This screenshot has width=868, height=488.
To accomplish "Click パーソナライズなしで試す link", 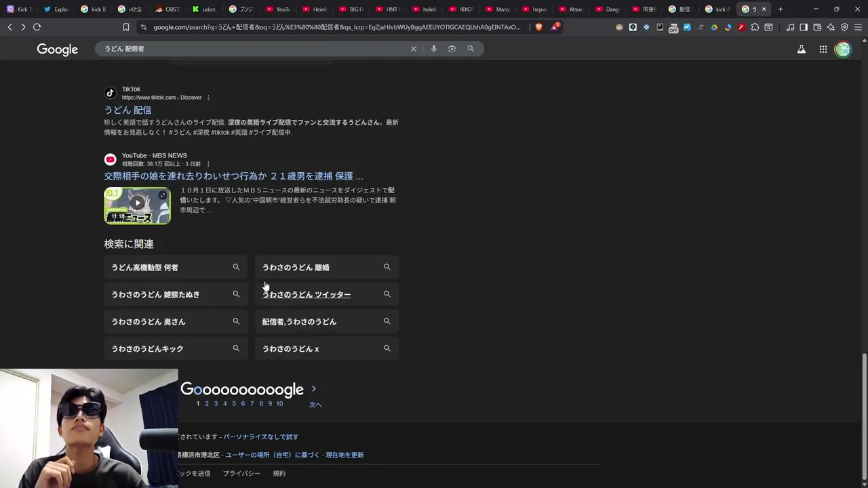I will pyautogui.click(x=261, y=437).
